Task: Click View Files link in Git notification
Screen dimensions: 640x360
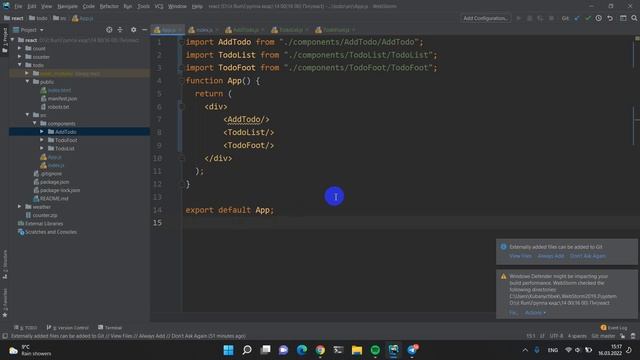Action: click(x=520, y=256)
